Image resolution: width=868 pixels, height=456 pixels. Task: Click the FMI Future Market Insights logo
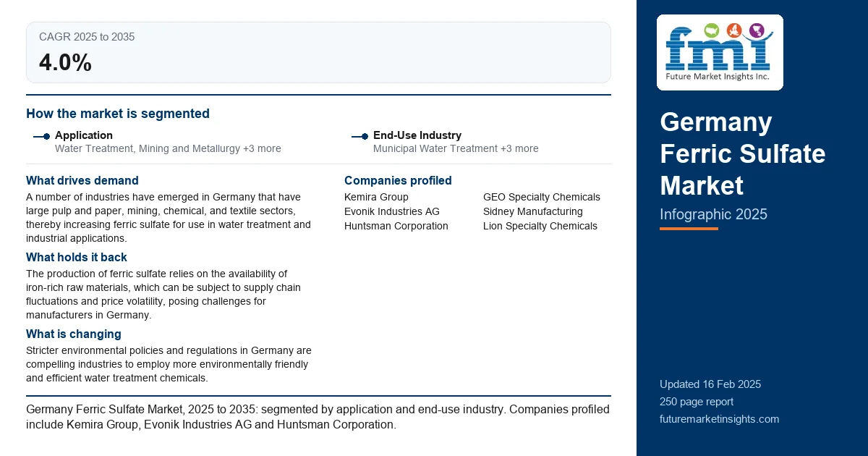tap(720, 52)
